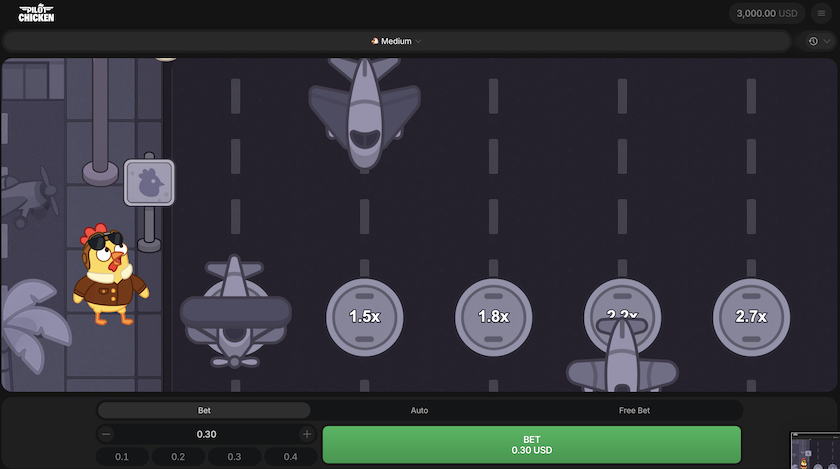Click the plane covering the 2.2x manhole

(x=622, y=355)
